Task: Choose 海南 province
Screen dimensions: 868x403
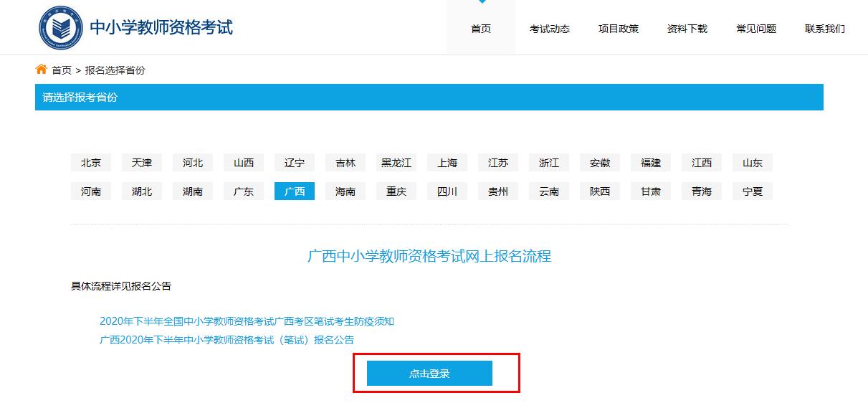Action: (x=345, y=191)
